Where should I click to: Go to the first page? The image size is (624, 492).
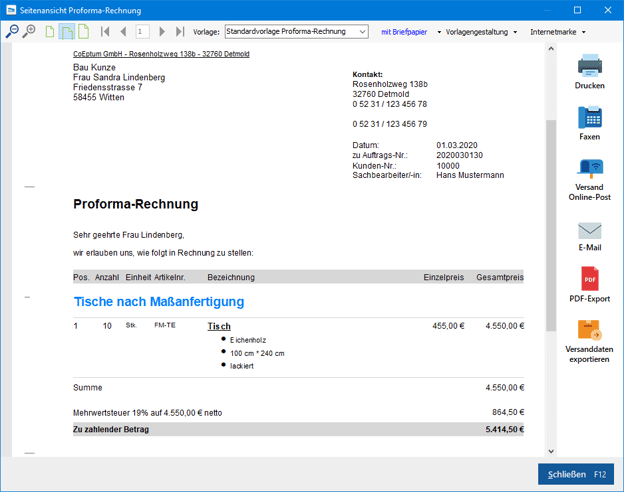click(x=106, y=32)
